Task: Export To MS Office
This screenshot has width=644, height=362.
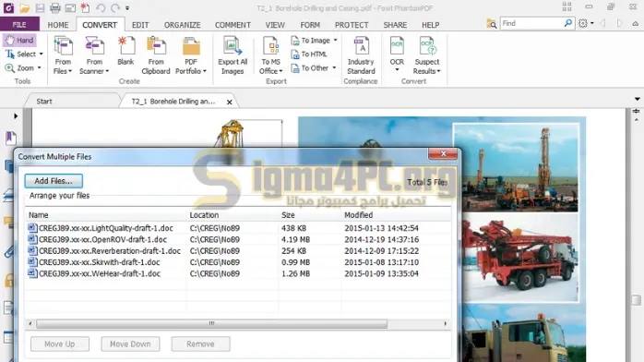Action: tap(271, 55)
